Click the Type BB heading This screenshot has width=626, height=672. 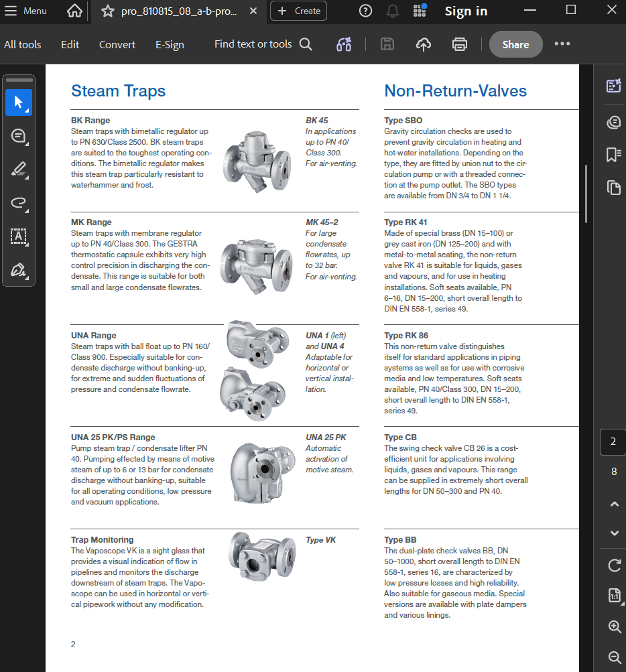click(x=400, y=540)
